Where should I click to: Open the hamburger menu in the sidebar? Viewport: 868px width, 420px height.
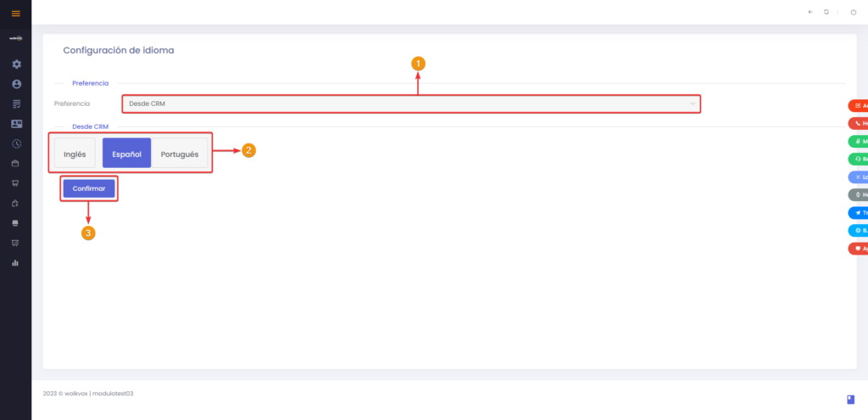click(15, 14)
